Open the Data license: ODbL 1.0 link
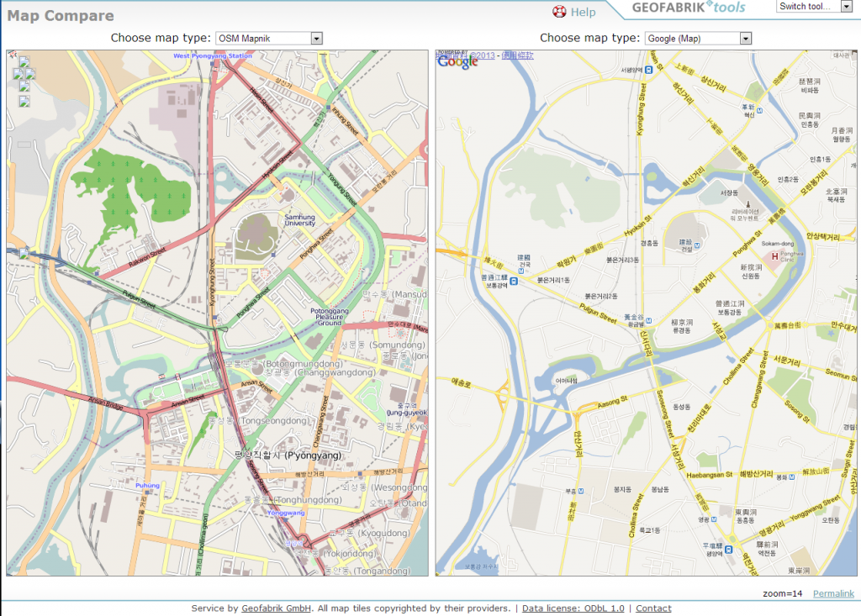861x616 pixels. [573, 608]
